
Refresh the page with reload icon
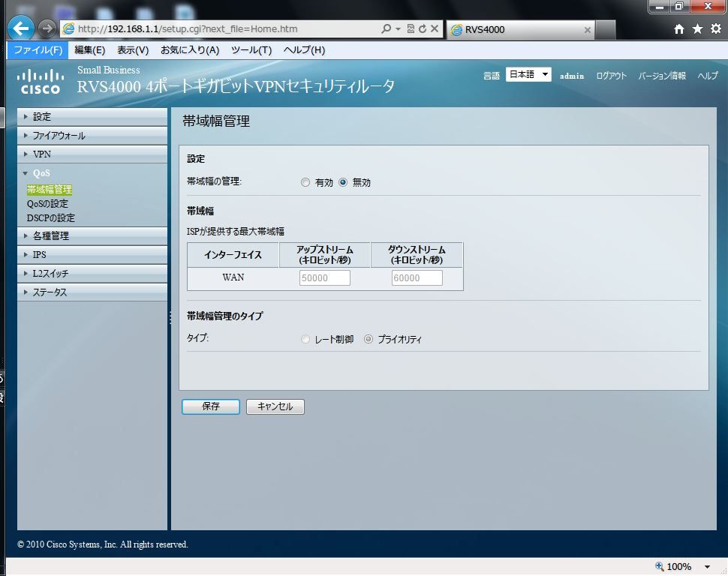[x=423, y=28]
